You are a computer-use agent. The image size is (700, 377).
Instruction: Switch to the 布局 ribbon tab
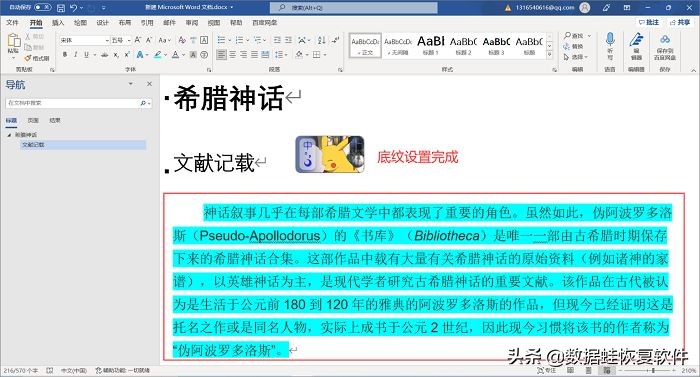tap(125, 22)
